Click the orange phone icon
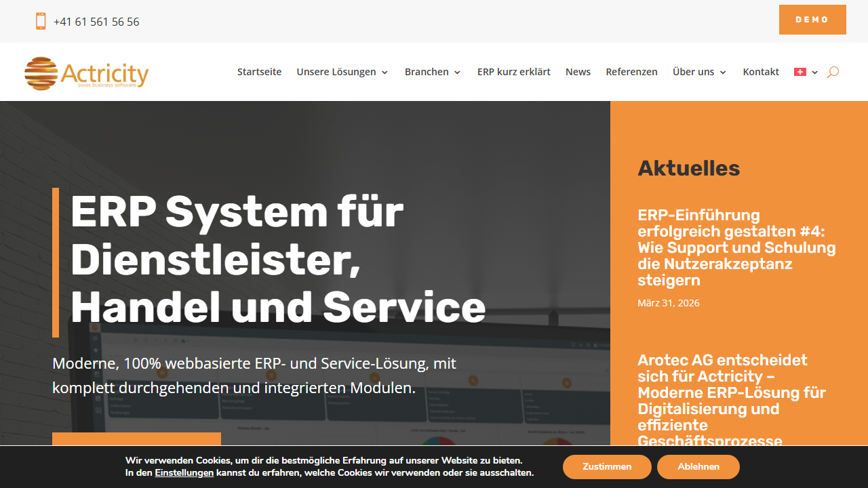 point(41,21)
